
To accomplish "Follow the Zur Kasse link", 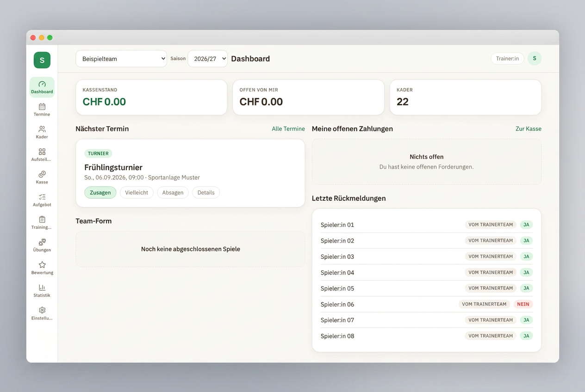I will (529, 129).
